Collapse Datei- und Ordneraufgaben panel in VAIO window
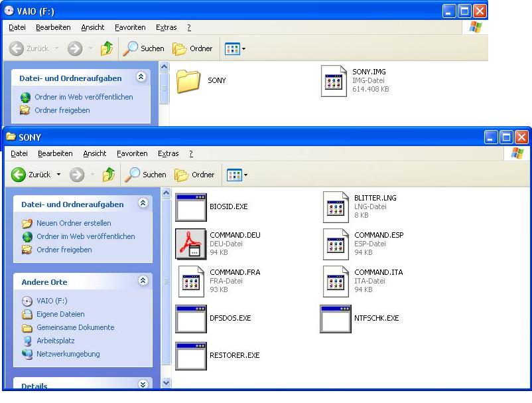The height and width of the screenshot is (403, 532). click(141, 77)
